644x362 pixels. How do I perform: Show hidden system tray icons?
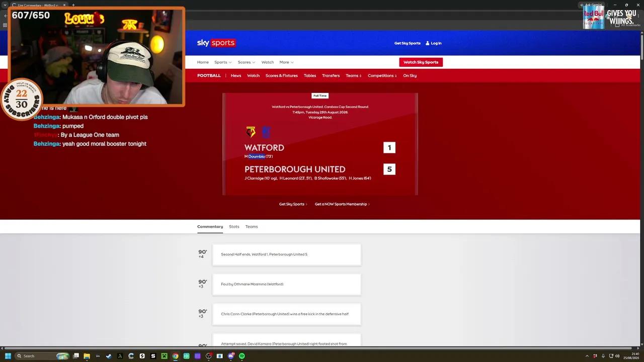588,356
